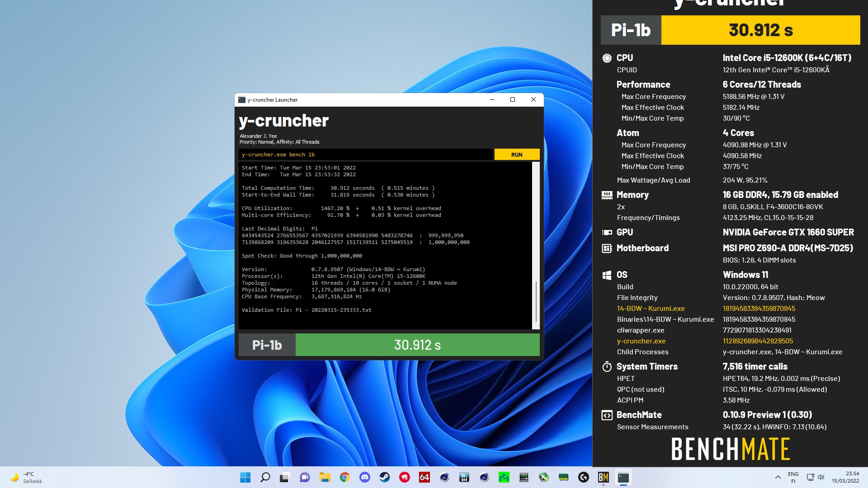Click the Pi-1b label in launcher window
This screenshot has height=488, width=868.
(267, 345)
